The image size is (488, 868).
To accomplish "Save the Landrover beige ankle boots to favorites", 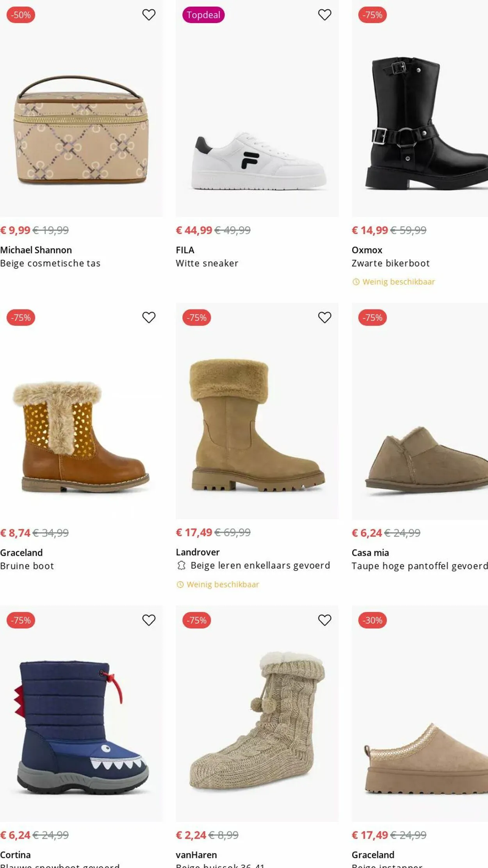I will coord(324,317).
